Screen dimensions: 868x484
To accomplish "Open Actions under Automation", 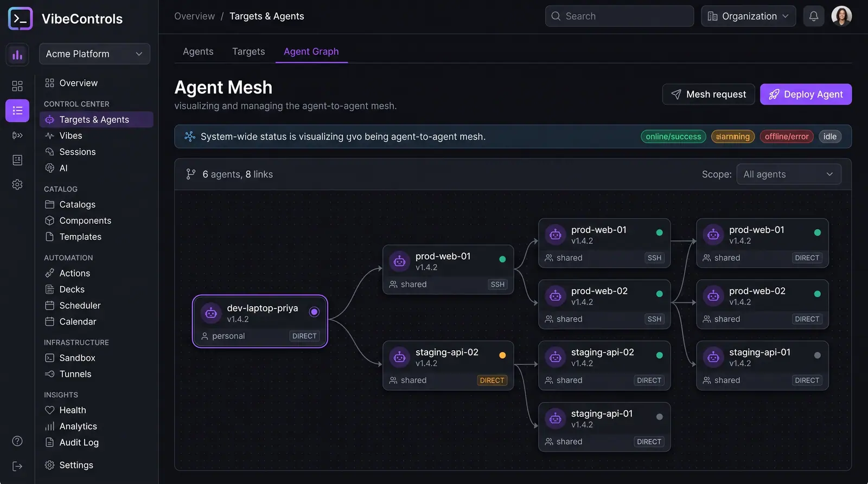I will pos(96,273).
